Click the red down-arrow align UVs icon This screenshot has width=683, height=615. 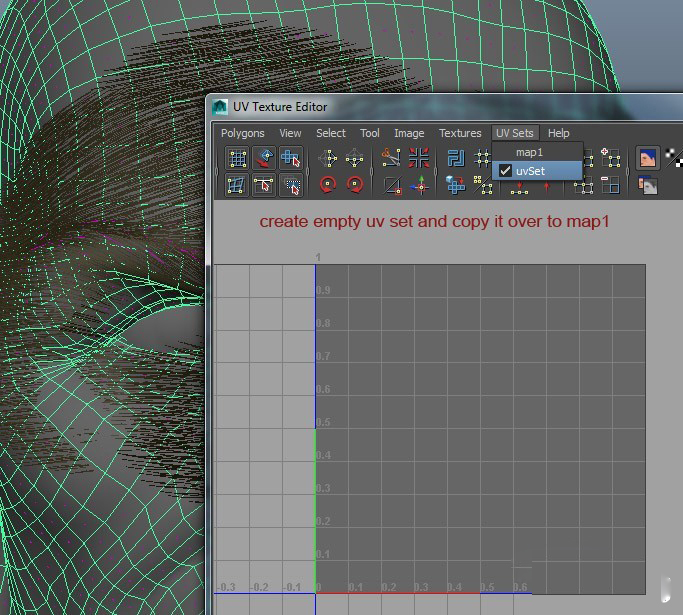pyautogui.click(x=519, y=188)
